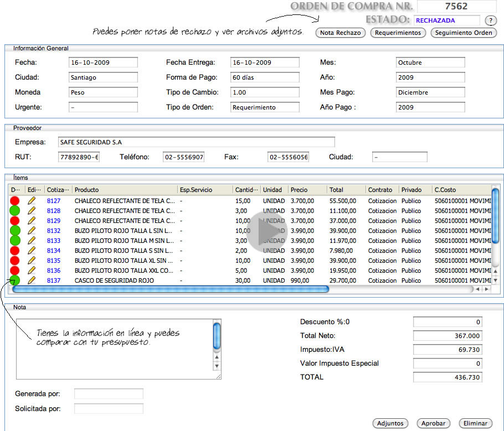Click the green status dot for item 8137
Screen dimensions: 504x431
click(15, 281)
